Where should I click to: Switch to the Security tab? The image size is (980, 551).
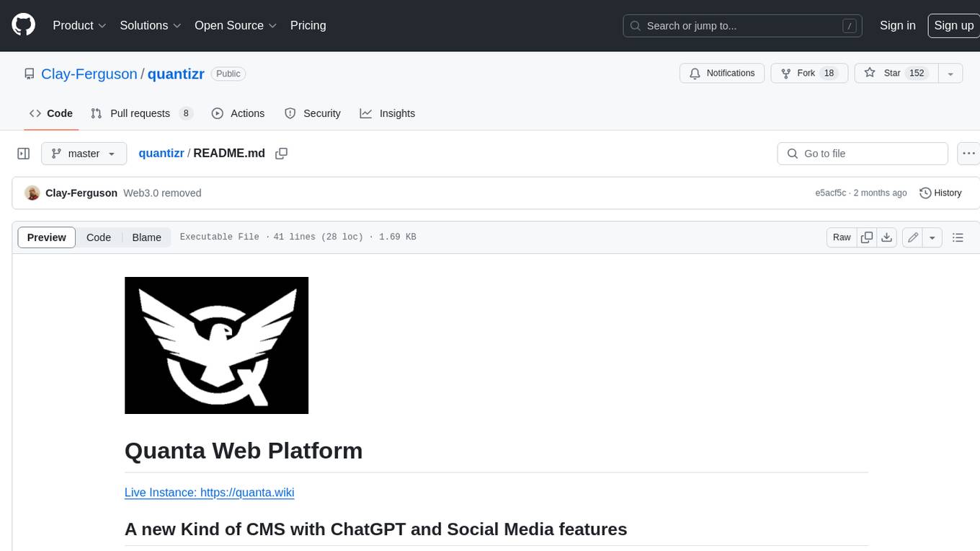[313, 113]
